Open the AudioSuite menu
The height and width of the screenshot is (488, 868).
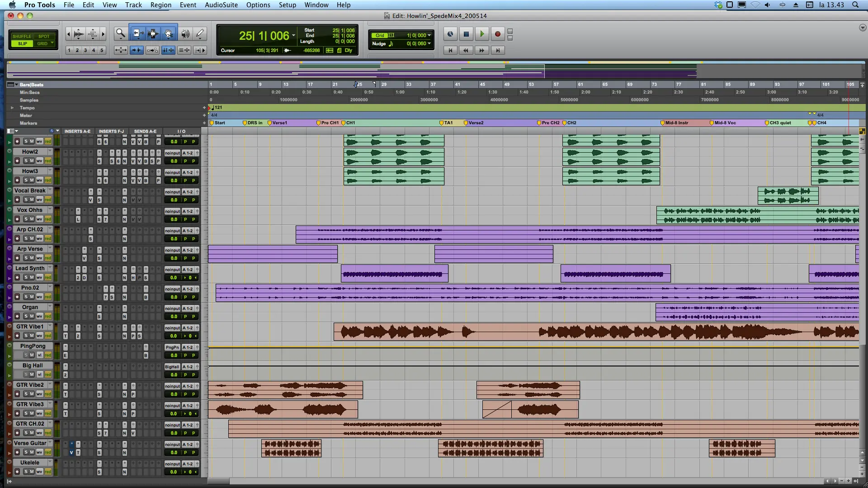[221, 5]
